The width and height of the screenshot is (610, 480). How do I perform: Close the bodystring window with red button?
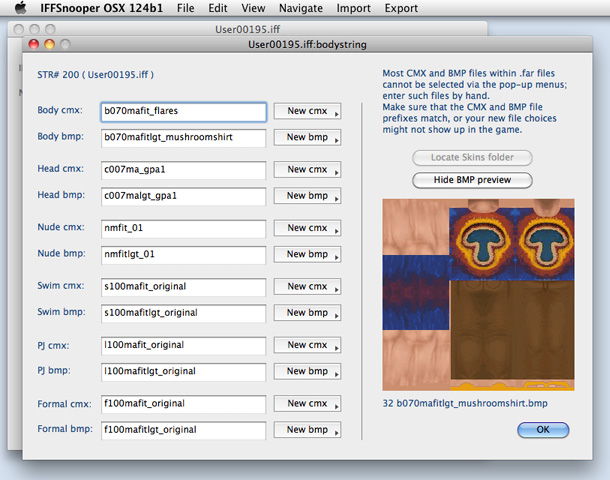coord(33,45)
